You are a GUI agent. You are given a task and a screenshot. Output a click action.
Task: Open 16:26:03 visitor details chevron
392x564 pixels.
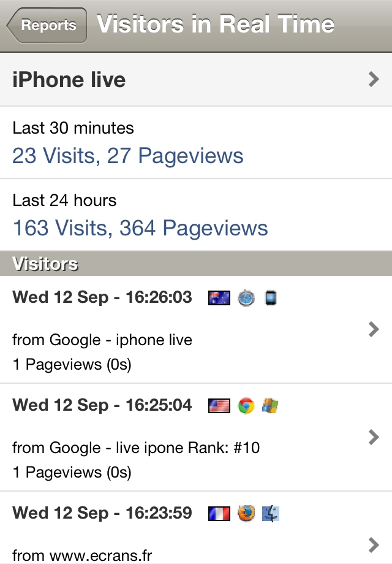pyautogui.click(x=374, y=329)
